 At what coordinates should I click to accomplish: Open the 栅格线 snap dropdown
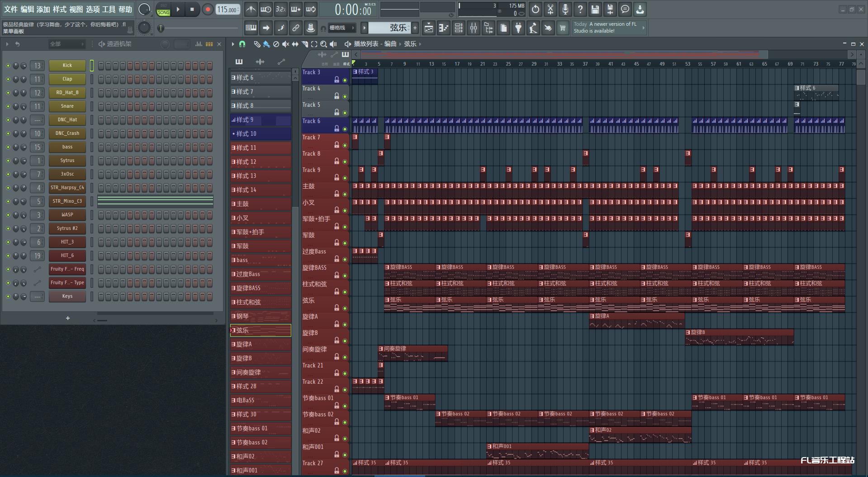343,28
